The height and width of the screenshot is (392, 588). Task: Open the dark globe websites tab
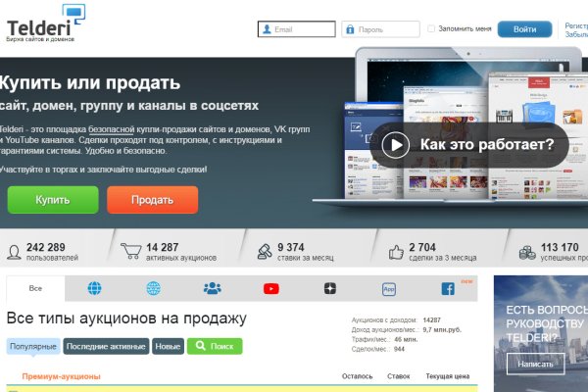pos(94,289)
